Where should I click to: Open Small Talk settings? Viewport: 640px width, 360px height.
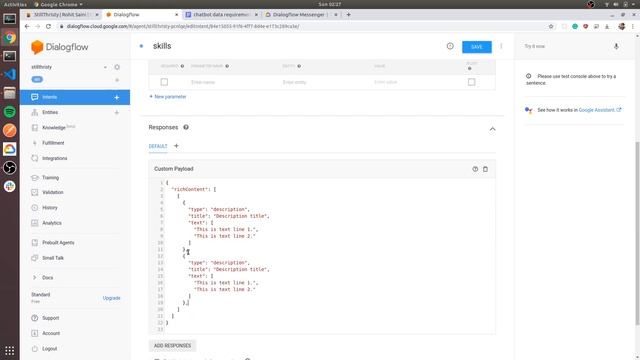coord(53,258)
